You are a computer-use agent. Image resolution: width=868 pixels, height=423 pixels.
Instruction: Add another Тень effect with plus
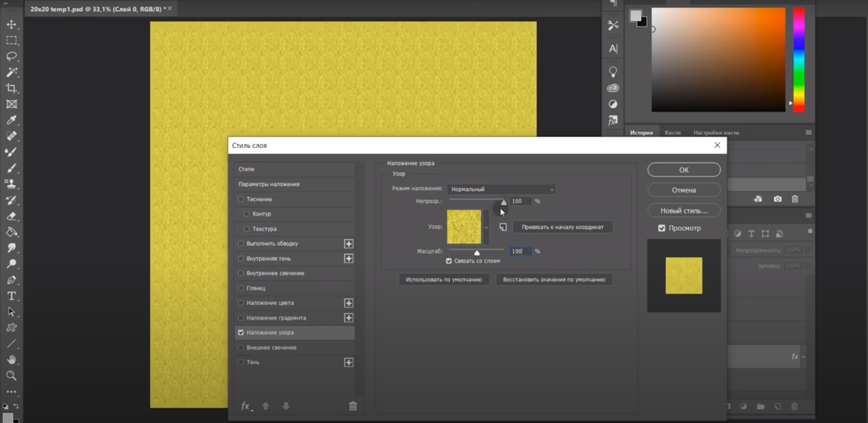coord(349,362)
